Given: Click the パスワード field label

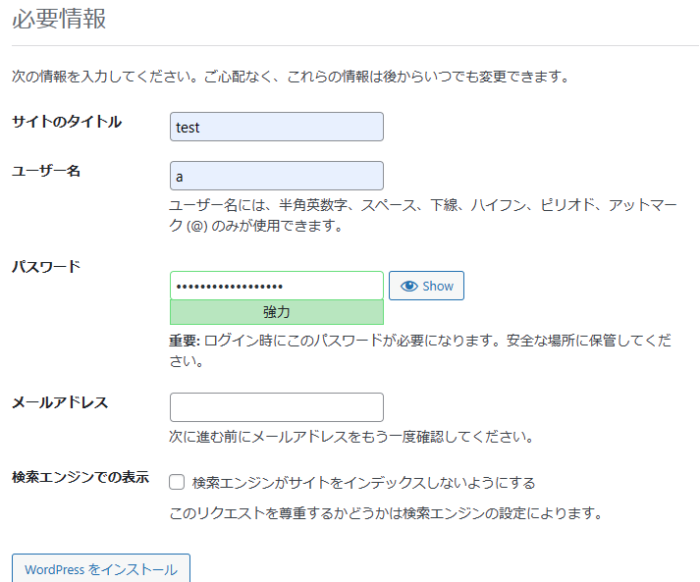Looking at the screenshot, I should pyautogui.click(x=46, y=266).
